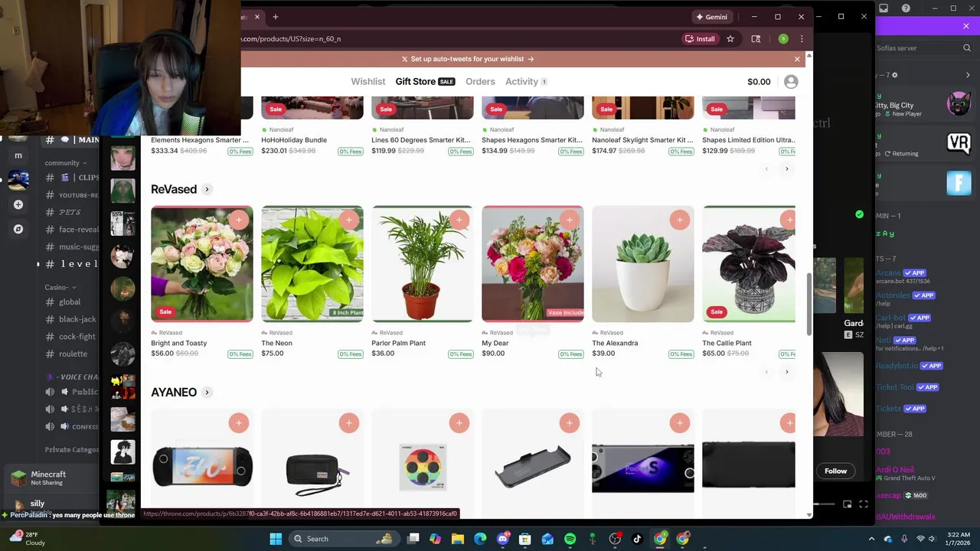Viewport: 980px width, 551px height.
Task: Open Microsoft Edge from the taskbar
Action: point(480,539)
